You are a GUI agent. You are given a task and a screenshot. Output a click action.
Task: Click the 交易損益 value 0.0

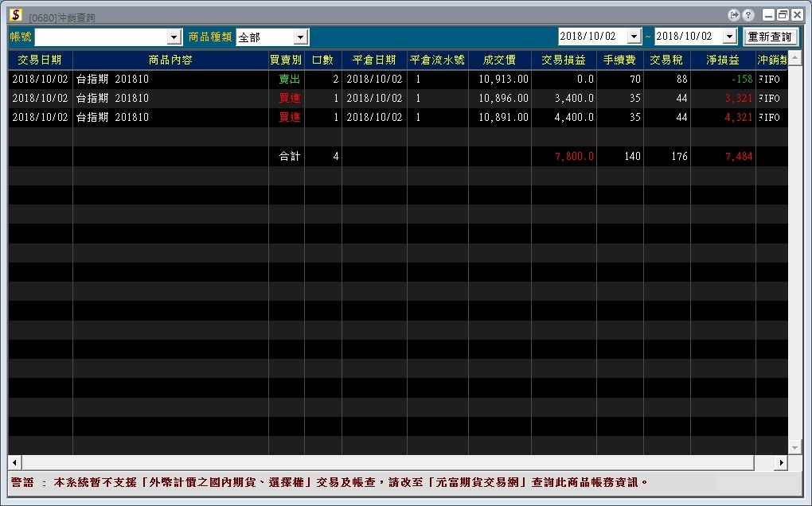585,79
